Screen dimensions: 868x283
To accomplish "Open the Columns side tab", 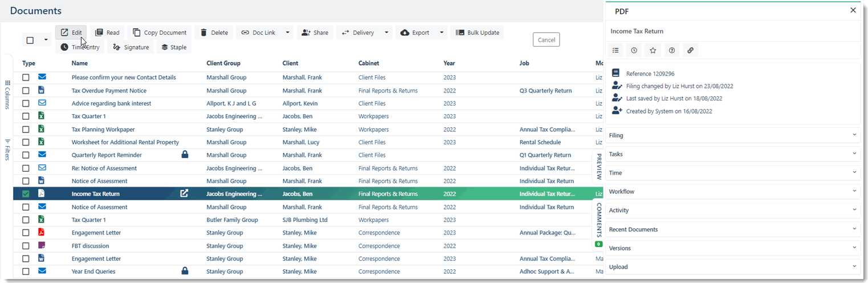I will [7, 94].
